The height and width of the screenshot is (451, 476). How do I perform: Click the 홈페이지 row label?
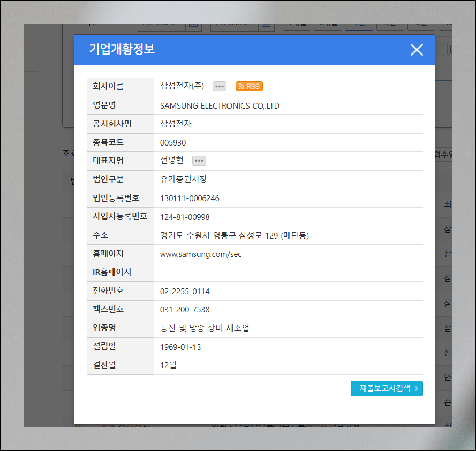108,254
